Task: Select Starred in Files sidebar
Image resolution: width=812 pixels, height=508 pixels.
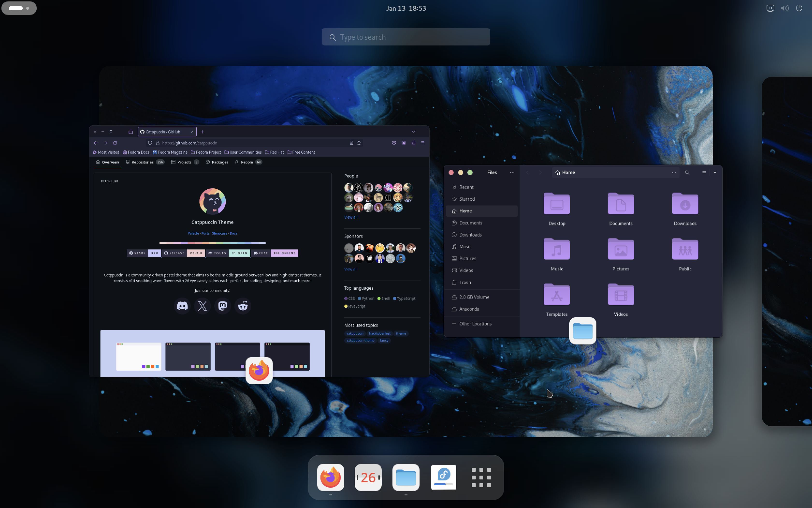Action: point(481,199)
